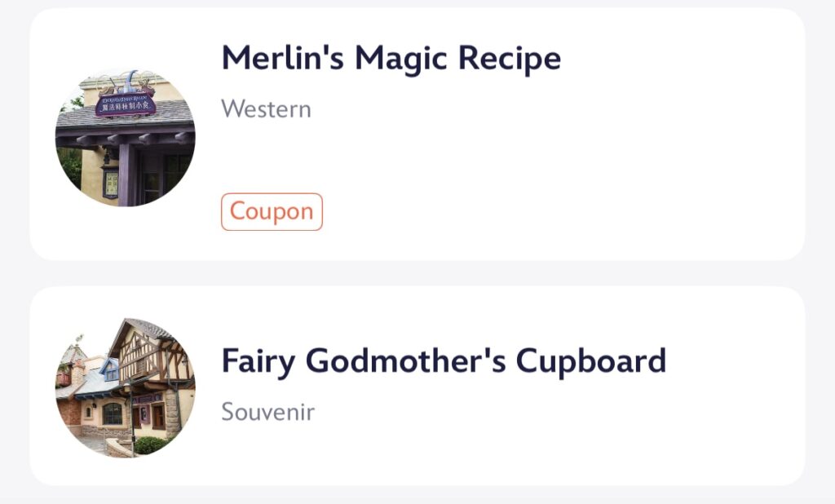Select the Merlin's Magic Recipe title
The image size is (835, 504).
(x=391, y=58)
